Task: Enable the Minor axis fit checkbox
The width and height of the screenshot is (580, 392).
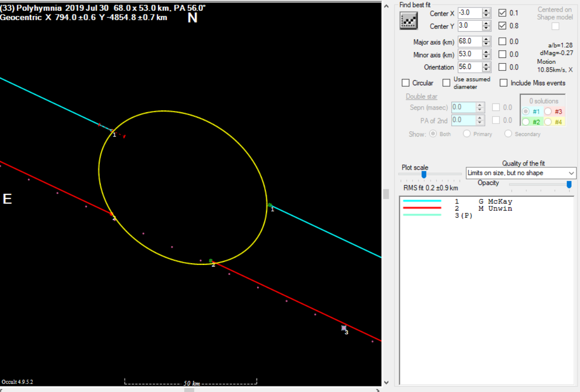Action: point(502,55)
